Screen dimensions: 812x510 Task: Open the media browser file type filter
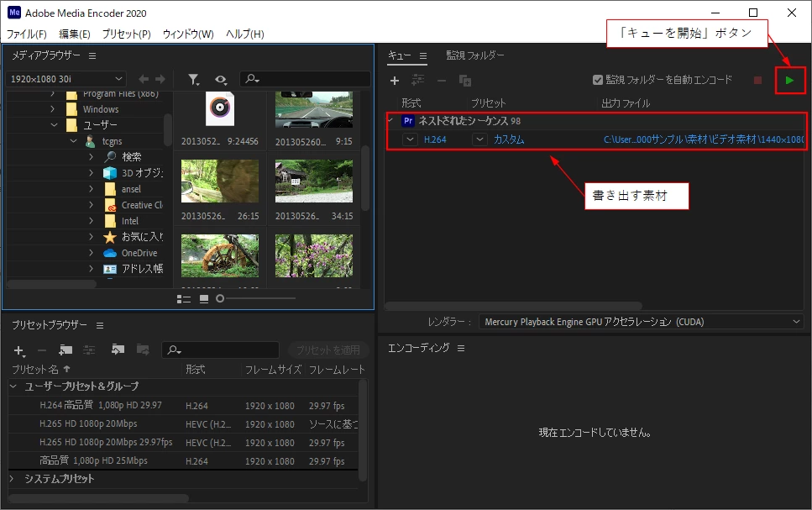tap(194, 79)
